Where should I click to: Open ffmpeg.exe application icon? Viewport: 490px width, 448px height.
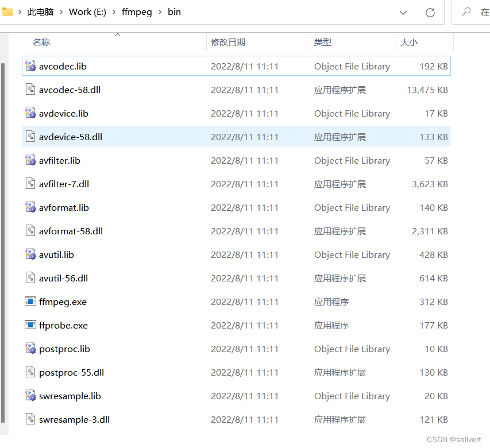click(x=30, y=302)
